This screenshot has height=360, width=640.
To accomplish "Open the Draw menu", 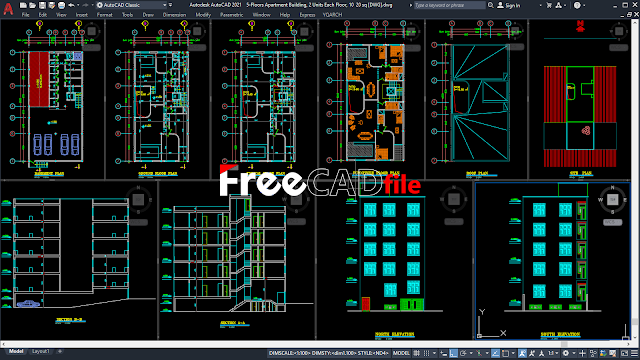I will tap(148, 15).
